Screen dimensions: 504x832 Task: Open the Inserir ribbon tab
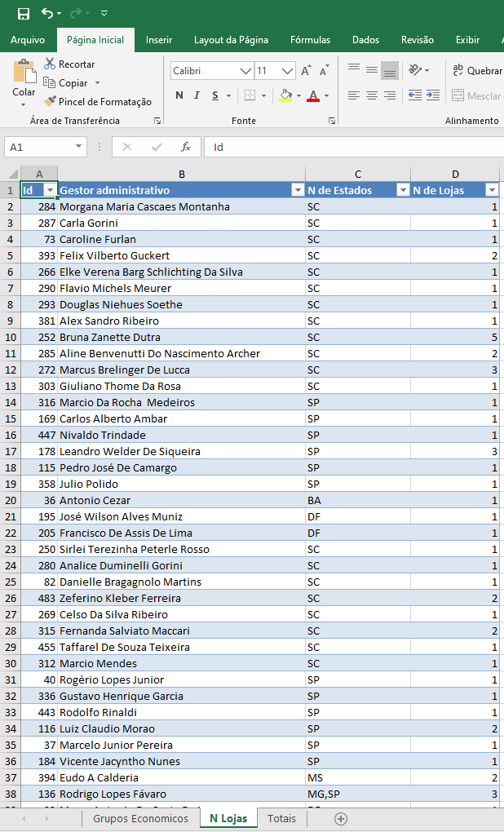[x=159, y=40]
